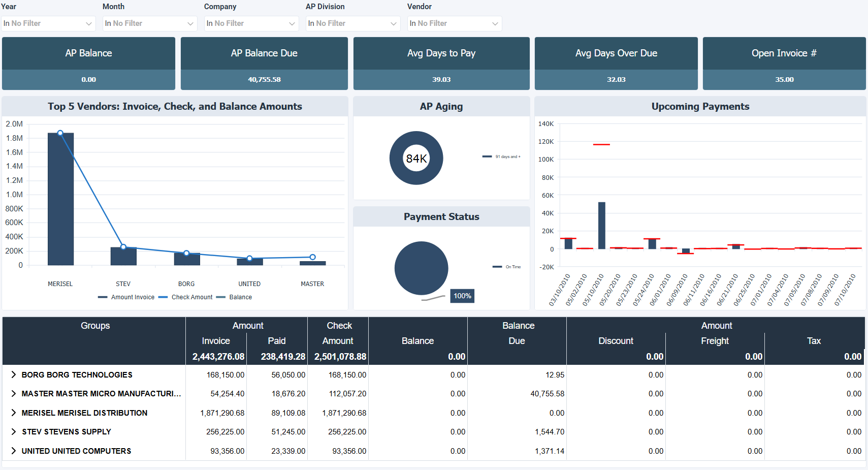
Task: Sort by the Paid column header
Action: (277, 341)
